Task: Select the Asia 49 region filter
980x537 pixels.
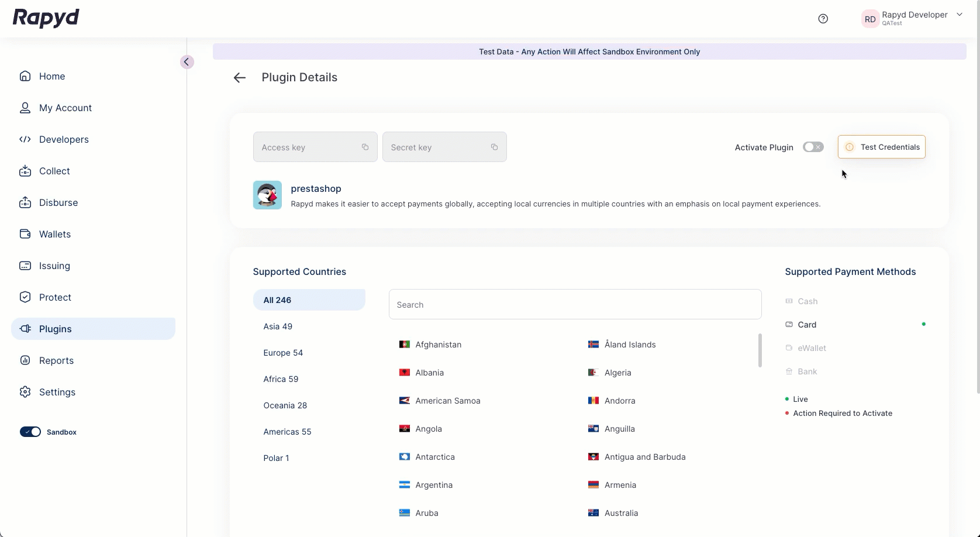Action: (x=278, y=326)
